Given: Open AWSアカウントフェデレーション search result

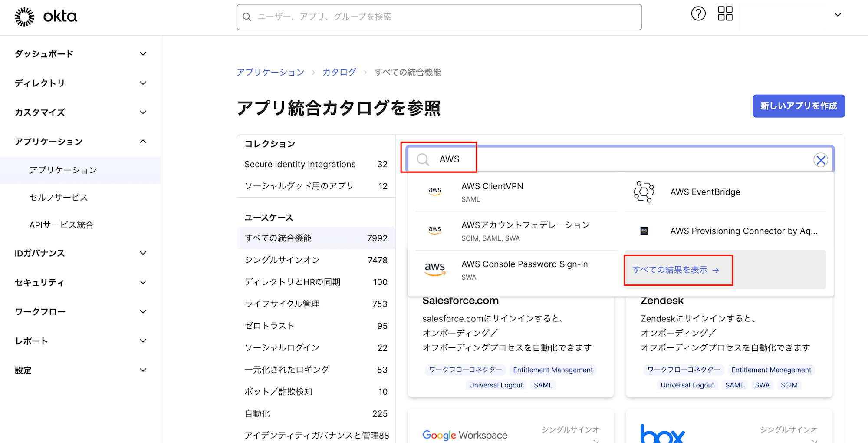Looking at the screenshot, I should click(x=516, y=231).
